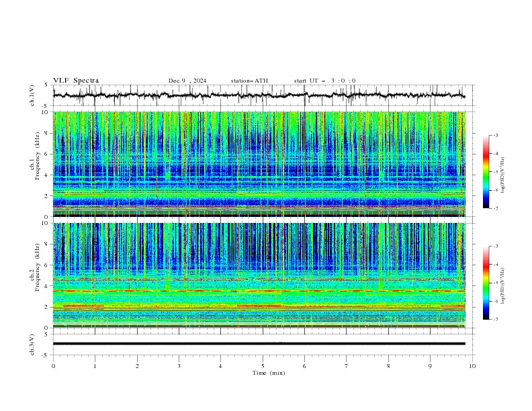The height and width of the screenshot is (411, 532).
Task: Click the color bar beside ch.2 spectrogram
Action: [x=486, y=283]
